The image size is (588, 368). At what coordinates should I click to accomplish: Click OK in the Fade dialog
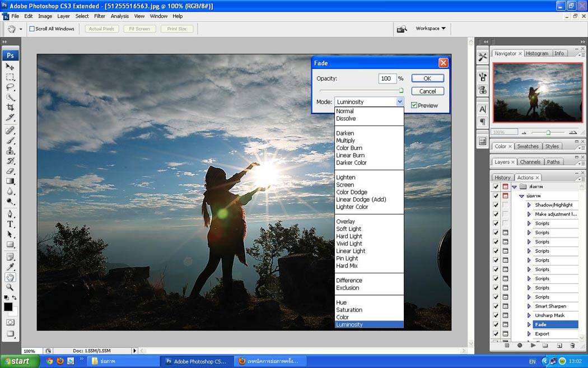point(427,78)
